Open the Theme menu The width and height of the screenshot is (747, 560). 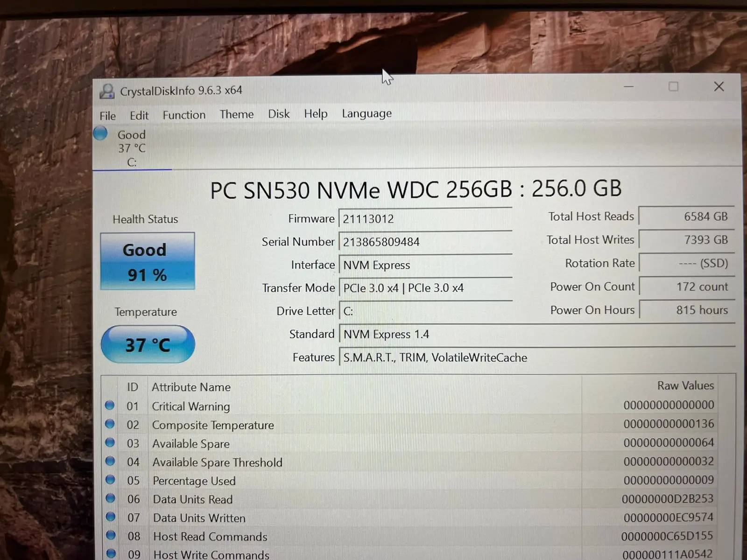(x=237, y=114)
